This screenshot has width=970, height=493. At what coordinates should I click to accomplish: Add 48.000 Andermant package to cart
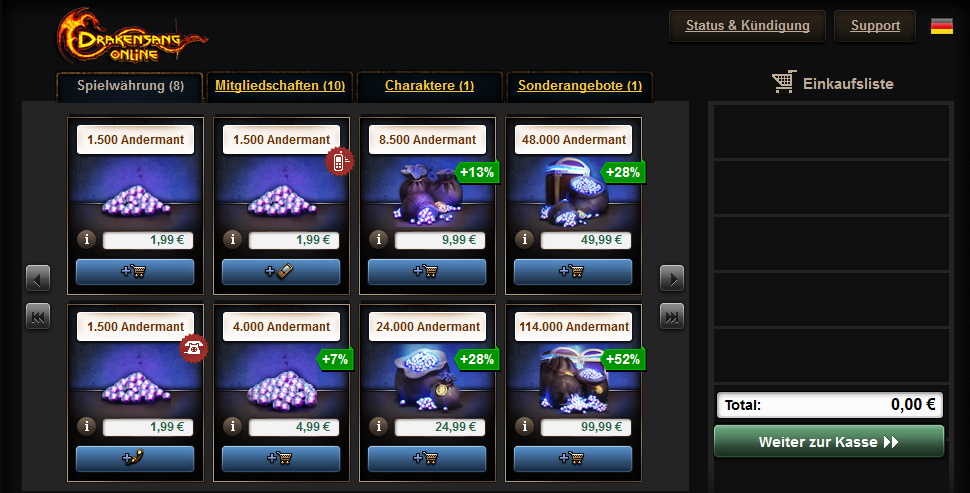click(x=573, y=272)
